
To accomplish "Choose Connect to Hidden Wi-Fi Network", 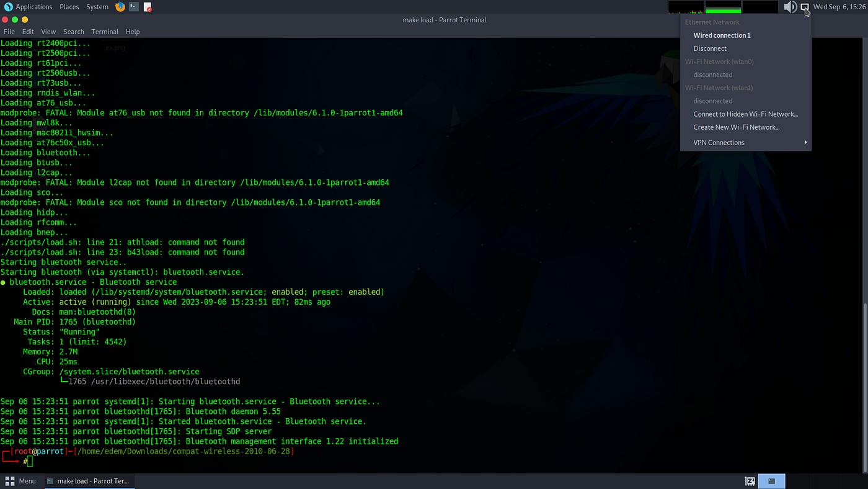I will pos(745,114).
